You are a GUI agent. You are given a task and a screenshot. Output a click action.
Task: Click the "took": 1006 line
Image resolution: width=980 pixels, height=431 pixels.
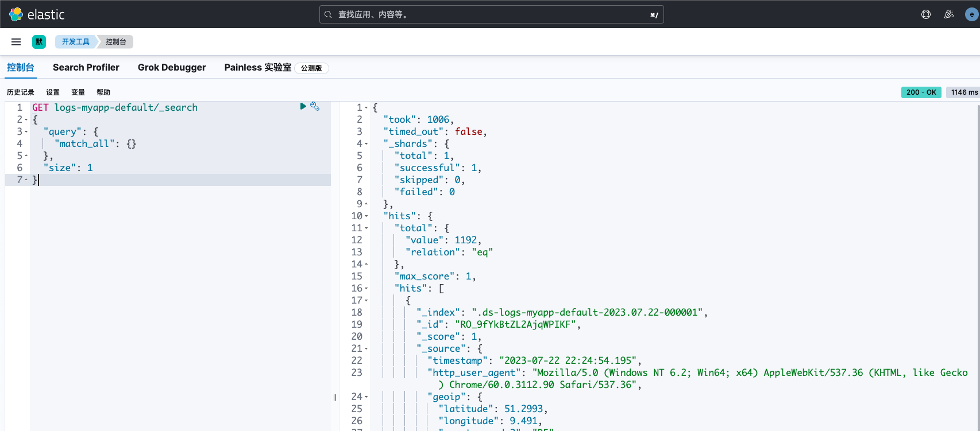pos(419,119)
